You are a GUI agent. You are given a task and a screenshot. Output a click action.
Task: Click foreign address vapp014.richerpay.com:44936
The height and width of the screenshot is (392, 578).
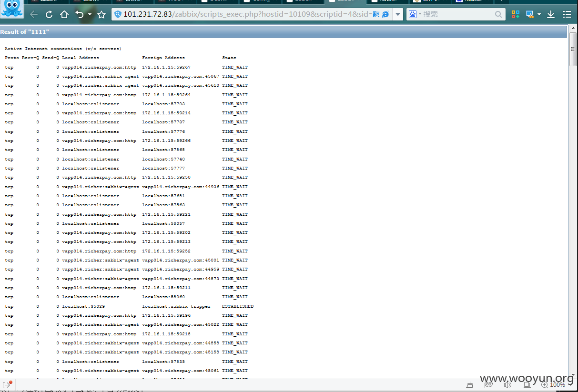181,187
